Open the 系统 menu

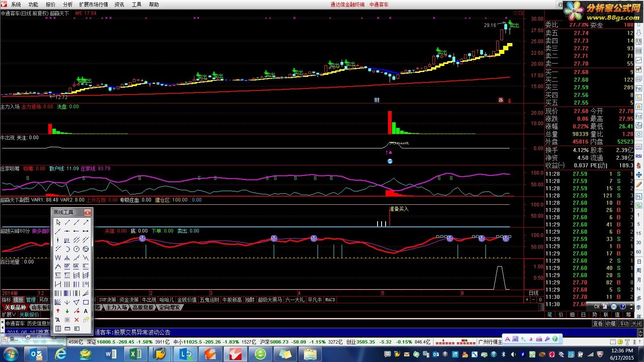pos(16,4)
